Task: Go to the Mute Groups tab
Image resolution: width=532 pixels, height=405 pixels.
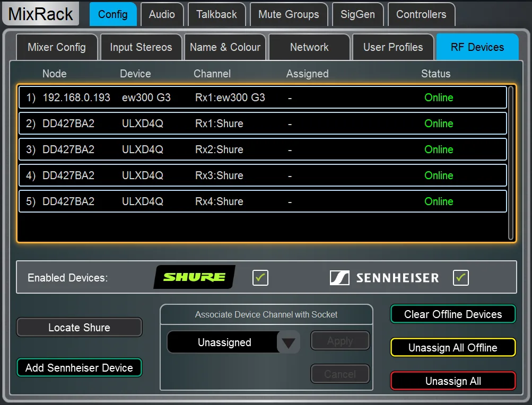Action: (289, 14)
